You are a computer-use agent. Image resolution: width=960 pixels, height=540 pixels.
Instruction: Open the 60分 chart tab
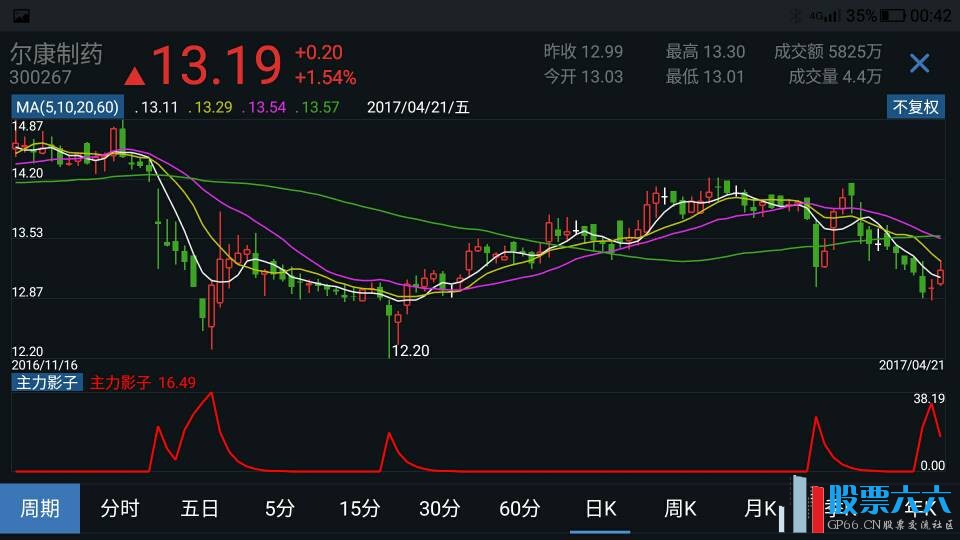tap(520, 509)
